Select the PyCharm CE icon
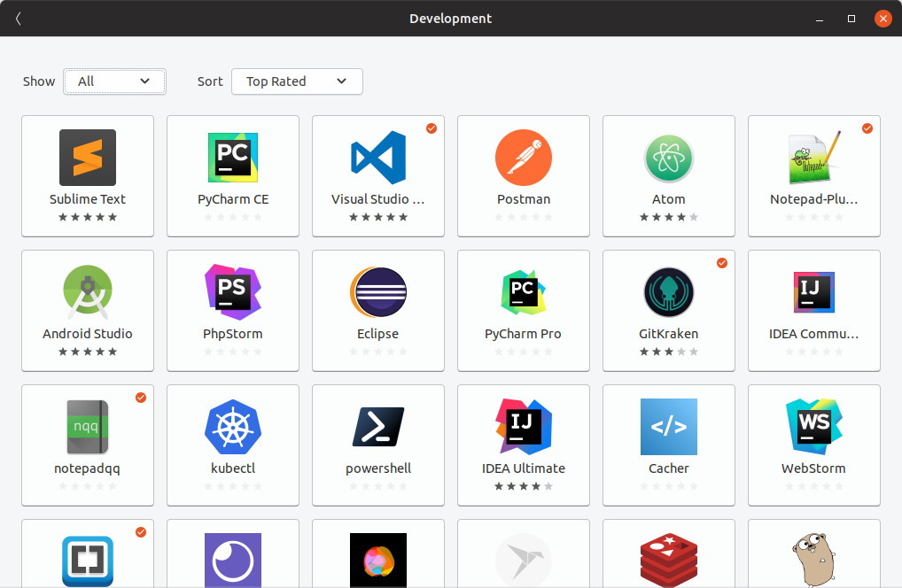This screenshot has width=902, height=588. (x=232, y=158)
